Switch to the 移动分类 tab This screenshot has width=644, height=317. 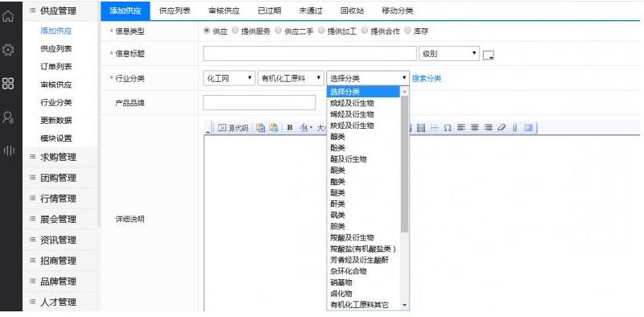397,11
